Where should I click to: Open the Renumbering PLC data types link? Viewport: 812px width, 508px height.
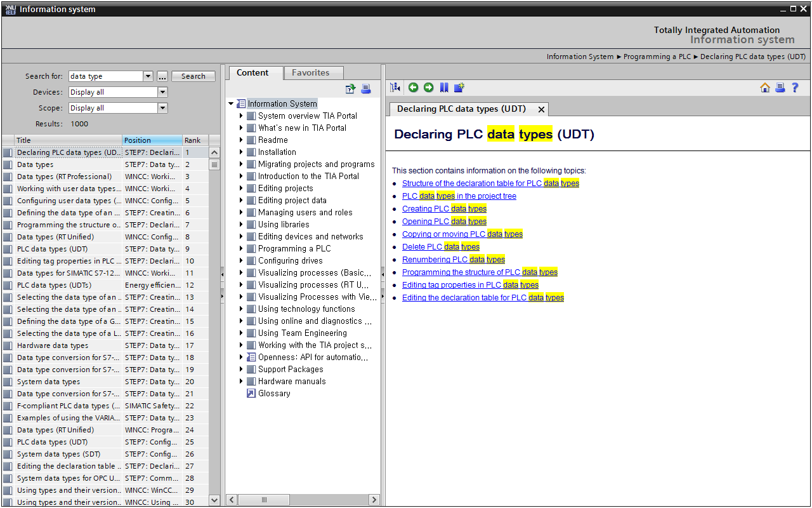[x=454, y=259]
